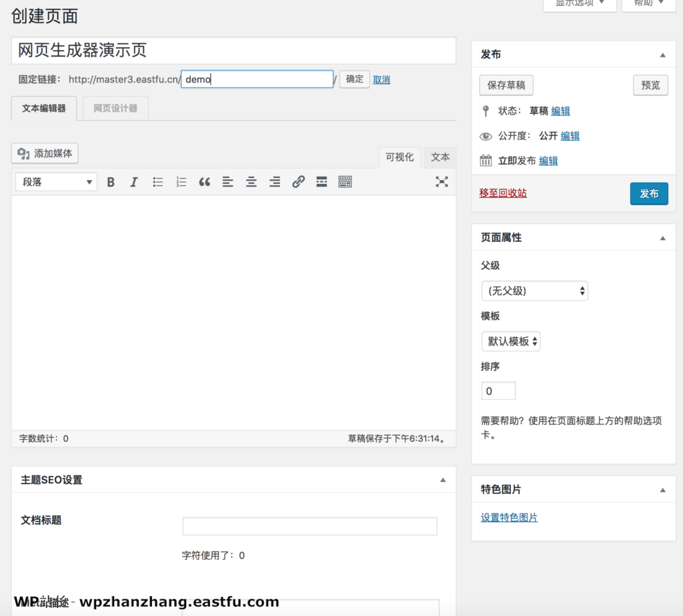
Task: Insert a numbered list
Action: point(181,181)
